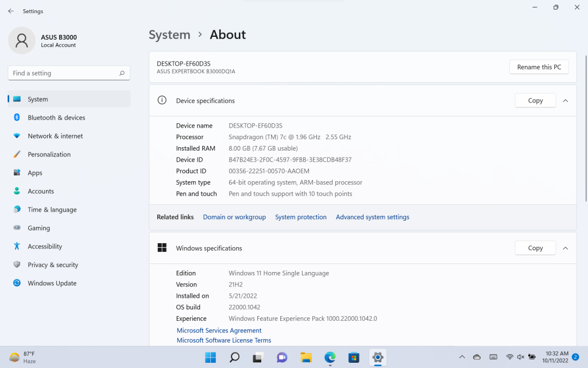Click the touch keyboard tray icon

pyautogui.click(x=493, y=357)
